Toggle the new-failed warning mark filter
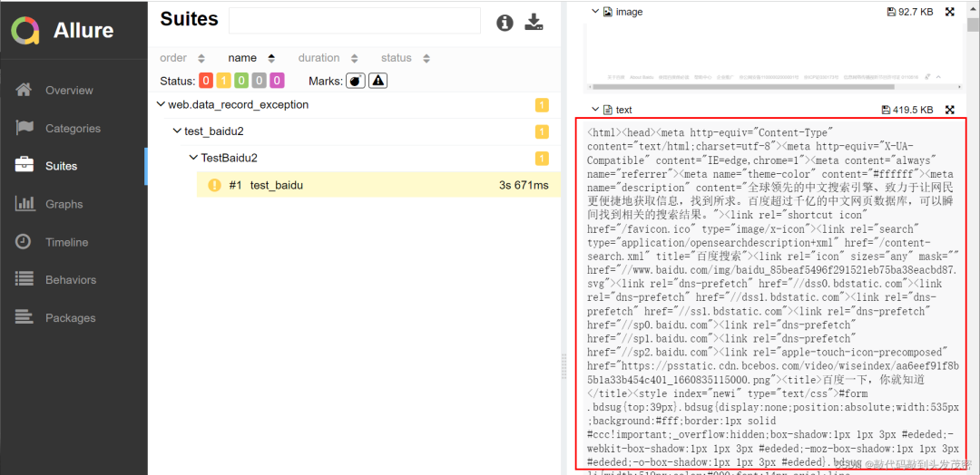The width and height of the screenshot is (980, 475). [x=378, y=81]
